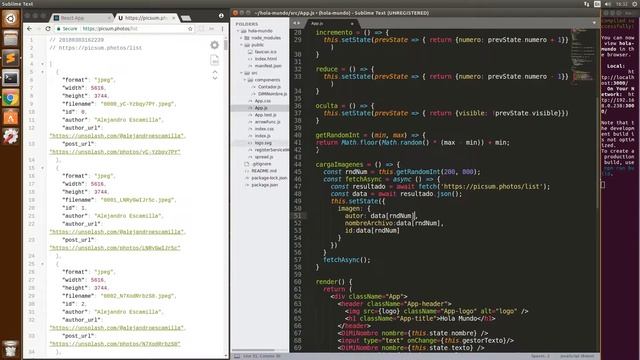Click JavaScript syntax selector in status bar

[x=577, y=356]
